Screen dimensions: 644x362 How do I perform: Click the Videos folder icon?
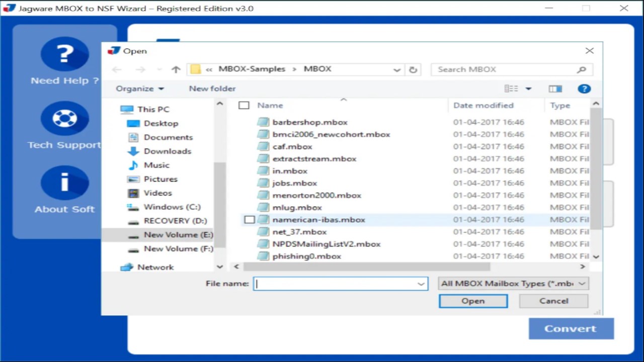coord(133,193)
